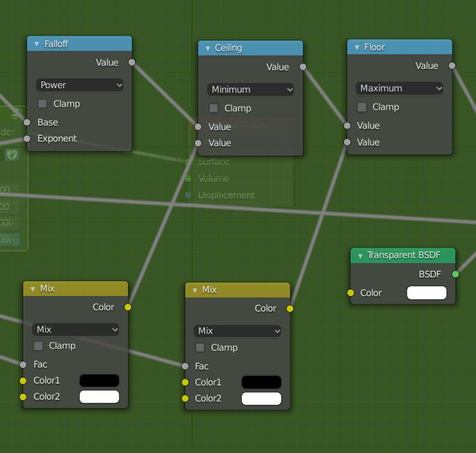Select the Ceiling node by its title
The image size is (476, 453).
pyautogui.click(x=228, y=48)
